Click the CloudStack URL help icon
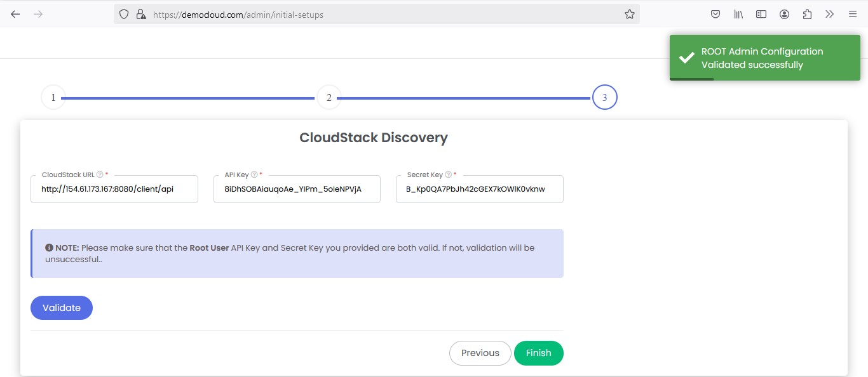This screenshot has height=377, width=868. point(100,175)
